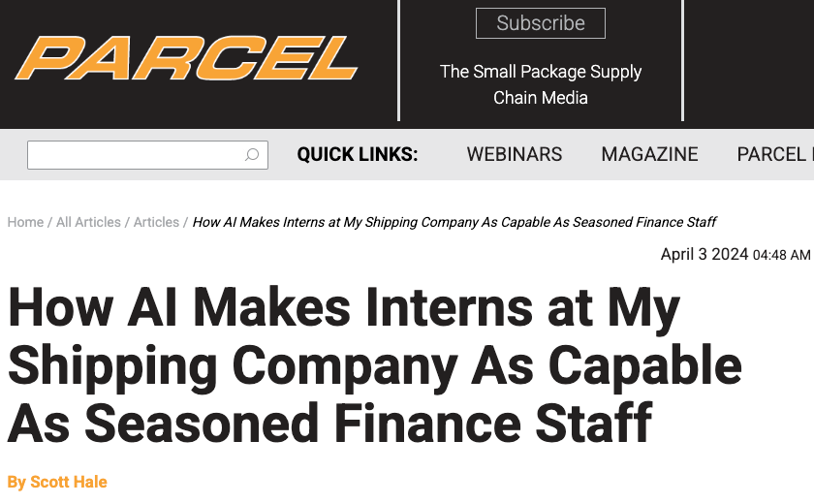
Task: Click the QUICK LINKS label
Action: 358,154
